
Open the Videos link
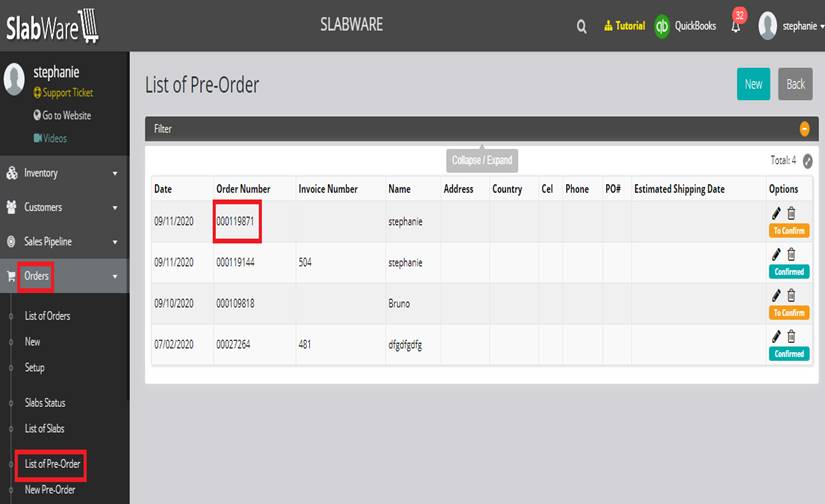(x=50, y=138)
